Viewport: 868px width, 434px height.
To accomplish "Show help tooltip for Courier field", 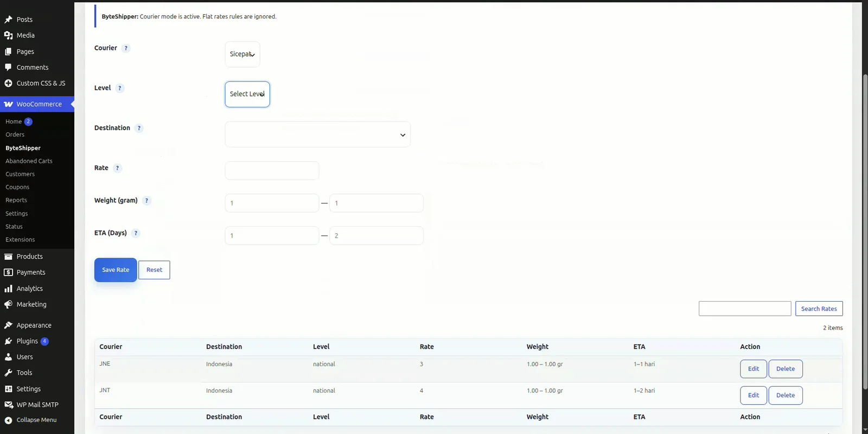I will 126,48.
